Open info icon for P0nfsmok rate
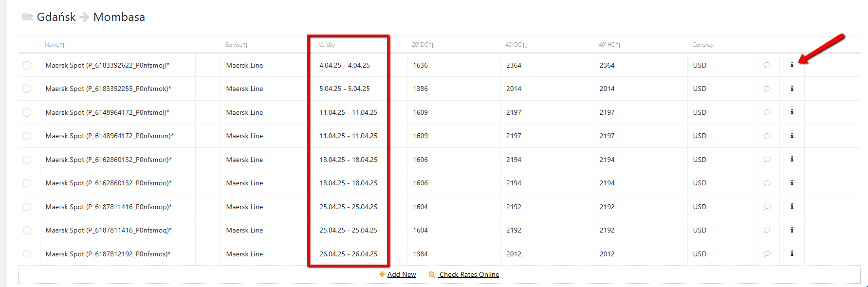 click(x=792, y=89)
